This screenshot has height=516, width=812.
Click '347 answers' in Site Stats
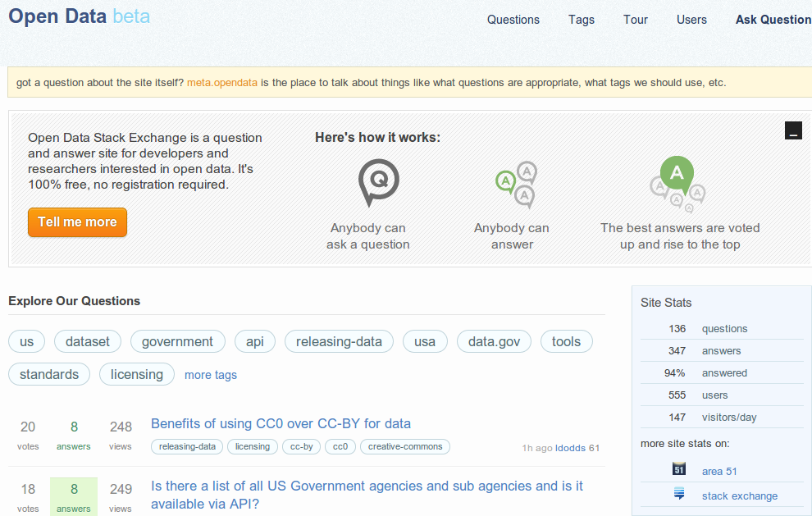click(x=722, y=351)
